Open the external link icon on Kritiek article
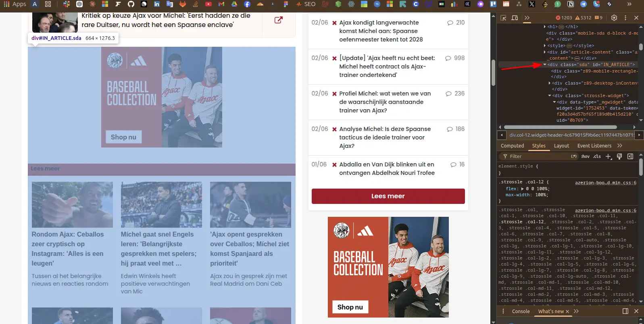 tap(278, 20)
